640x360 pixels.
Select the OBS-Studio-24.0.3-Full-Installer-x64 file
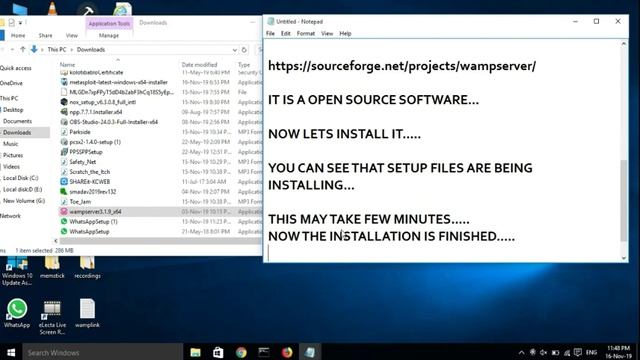point(113,122)
